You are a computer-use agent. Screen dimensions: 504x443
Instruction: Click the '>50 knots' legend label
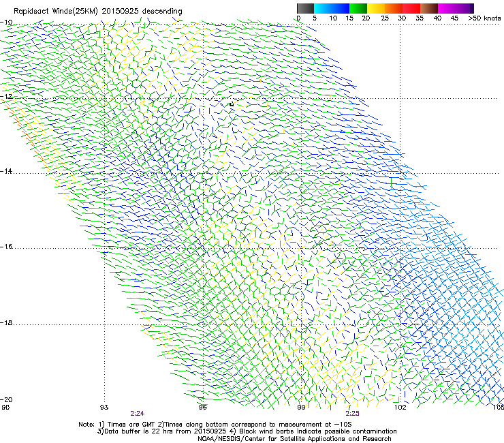(x=484, y=18)
